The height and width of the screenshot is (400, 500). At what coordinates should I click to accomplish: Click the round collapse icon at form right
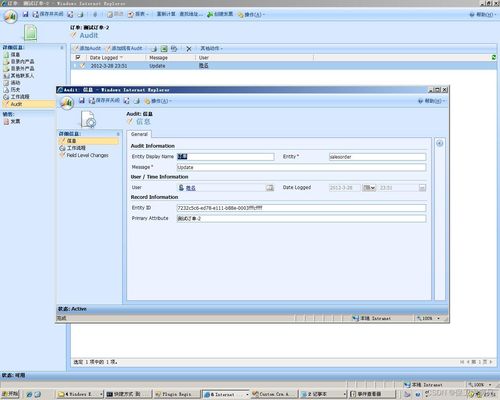point(440,143)
